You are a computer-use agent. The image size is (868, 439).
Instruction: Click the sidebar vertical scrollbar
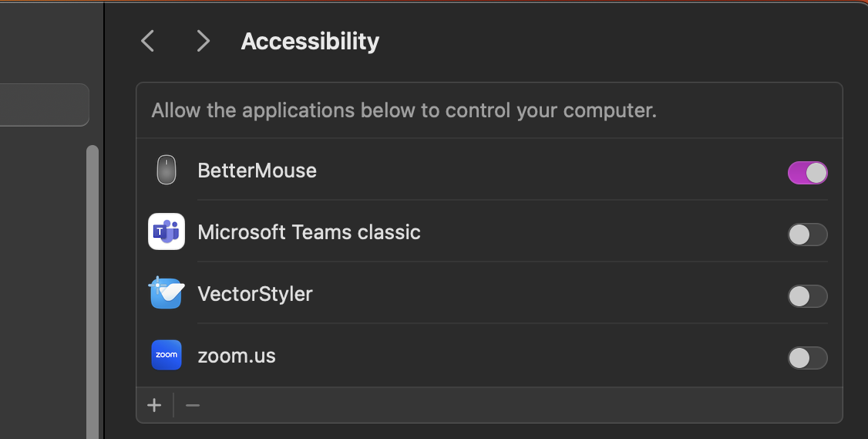[93, 293]
